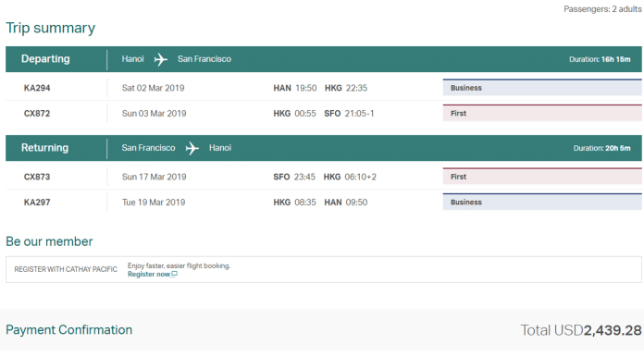This screenshot has height=357, width=644.
Task: Click the Departing section label
Action: [x=45, y=58]
